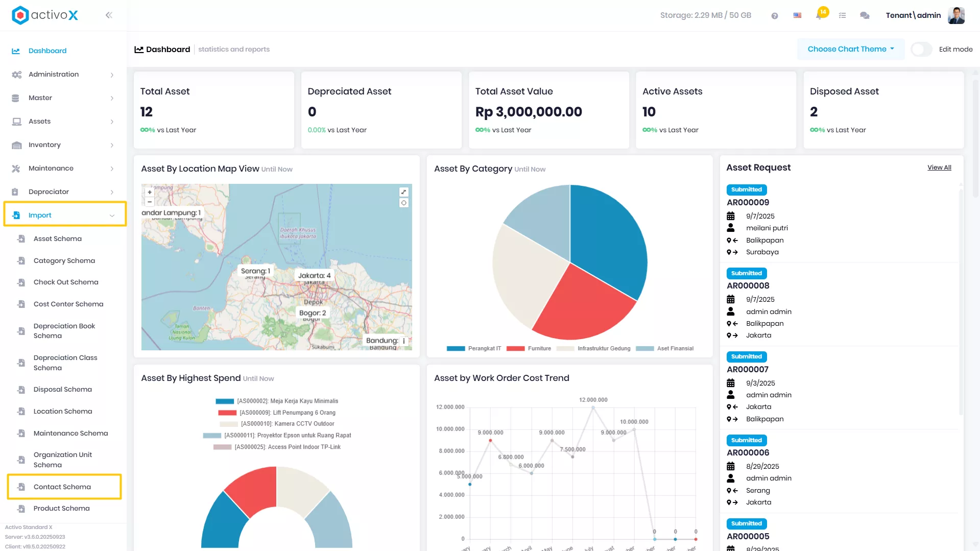Screen dimensions: 980x551
Task: Click the Dashboard chart icon in sidebar
Action: point(16,51)
